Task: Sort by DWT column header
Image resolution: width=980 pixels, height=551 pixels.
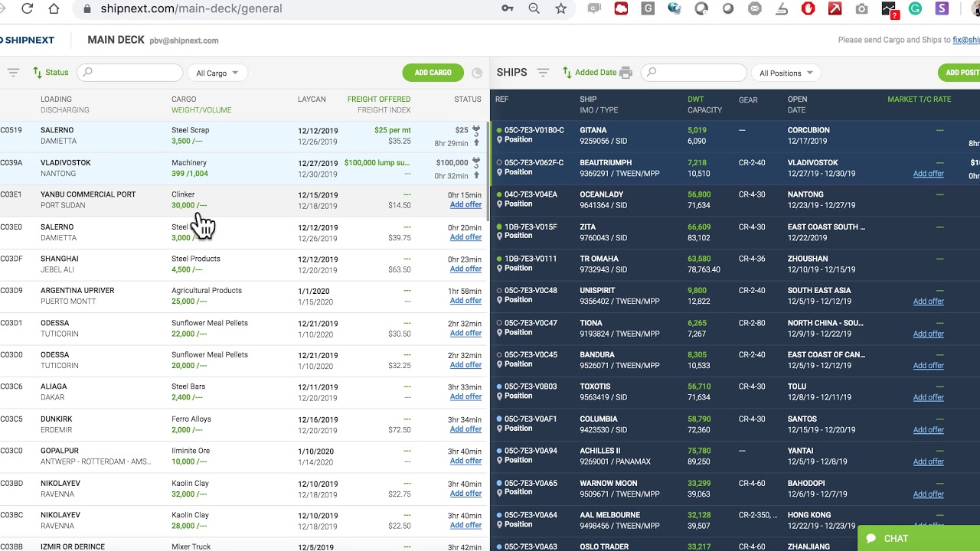Action: (x=695, y=99)
